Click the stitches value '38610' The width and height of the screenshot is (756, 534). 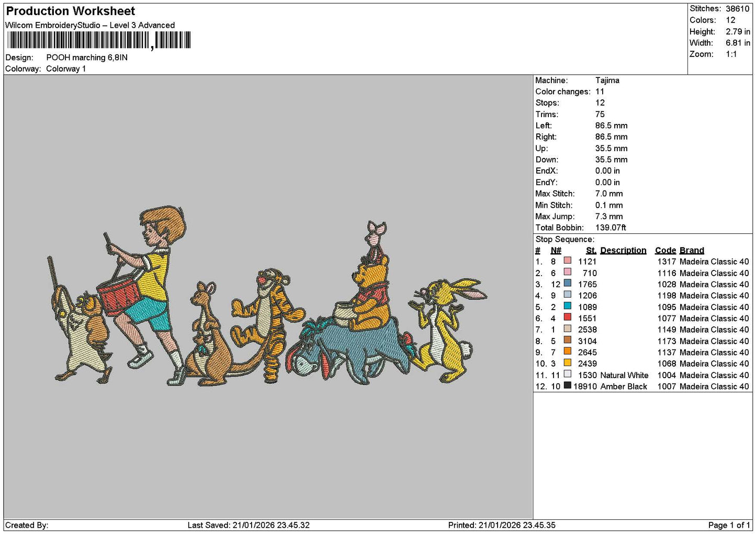click(x=738, y=8)
